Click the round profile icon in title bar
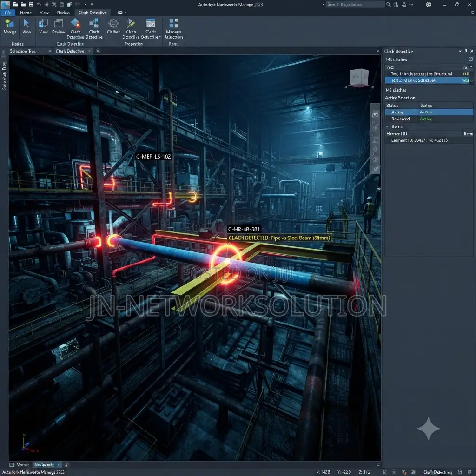Viewport: 476px width, 476px height. point(428,4)
